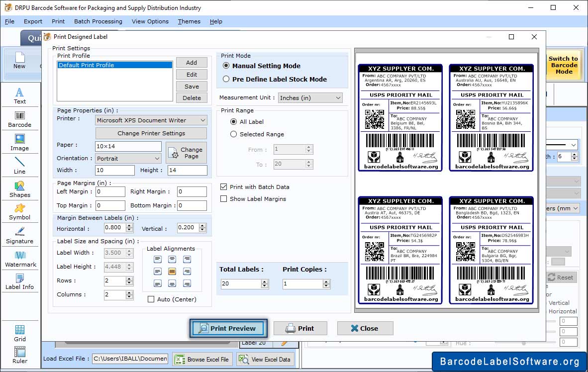Click the Print Preview button

(x=228, y=328)
